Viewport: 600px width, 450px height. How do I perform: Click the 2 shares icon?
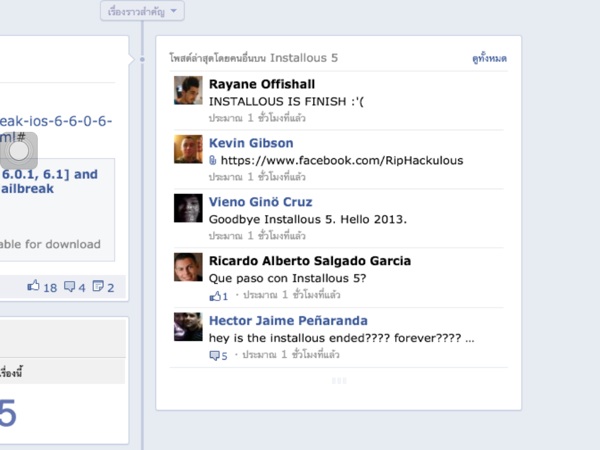[x=98, y=286]
